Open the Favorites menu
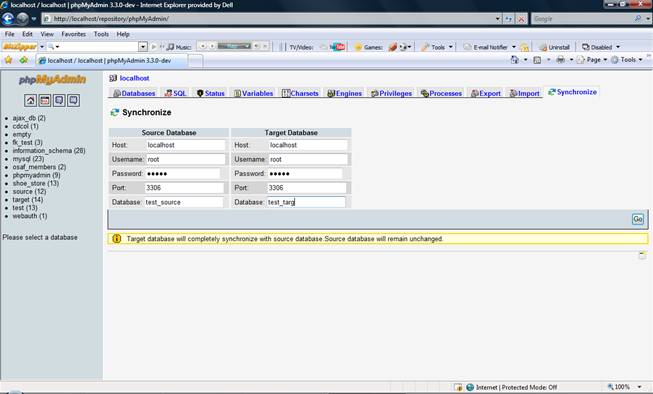Image resolution: width=653 pixels, height=394 pixels. [73, 34]
